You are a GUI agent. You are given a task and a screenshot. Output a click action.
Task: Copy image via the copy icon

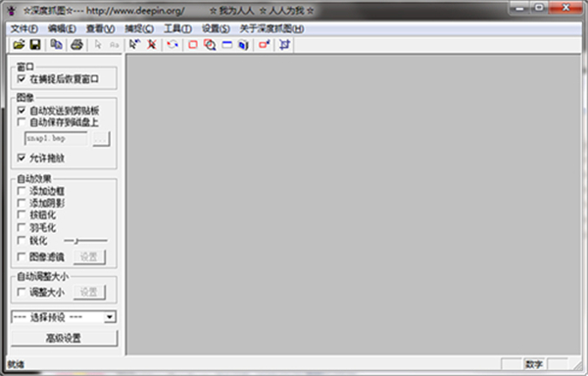pos(56,45)
